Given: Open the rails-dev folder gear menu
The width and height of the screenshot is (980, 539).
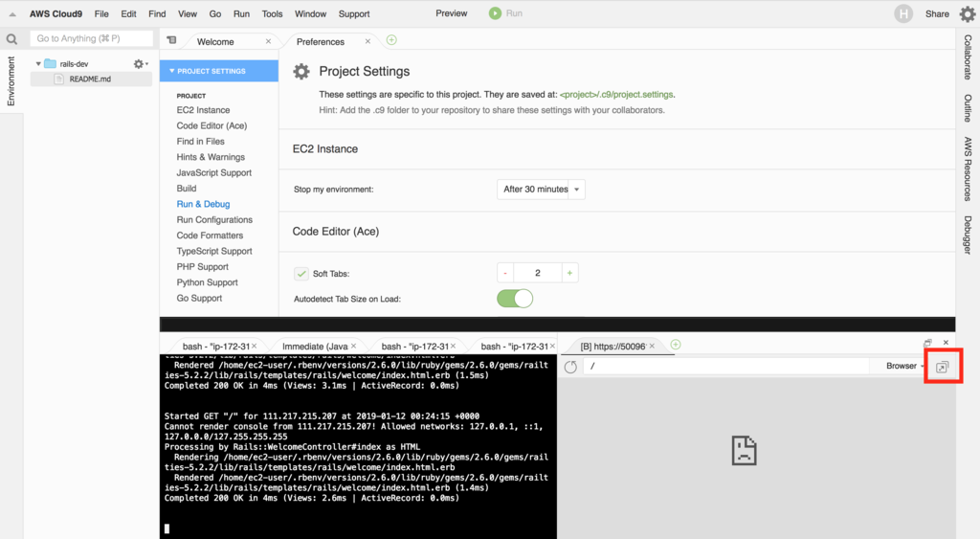Looking at the screenshot, I should pyautogui.click(x=140, y=64).
